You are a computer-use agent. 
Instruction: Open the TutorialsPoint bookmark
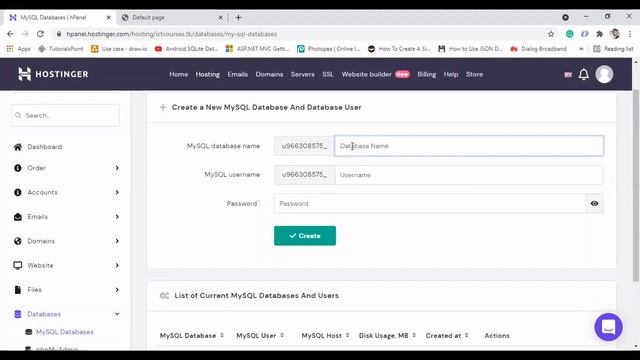click(61, 49)
